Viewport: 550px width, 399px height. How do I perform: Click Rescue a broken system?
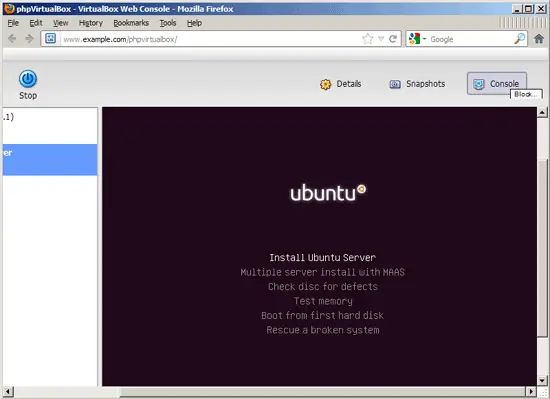323,330
